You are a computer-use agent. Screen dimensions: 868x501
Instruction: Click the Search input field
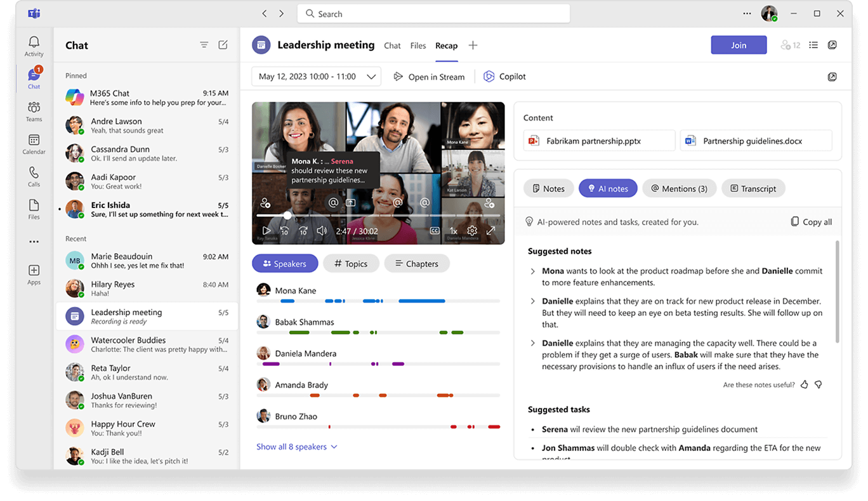pos(433,14)
